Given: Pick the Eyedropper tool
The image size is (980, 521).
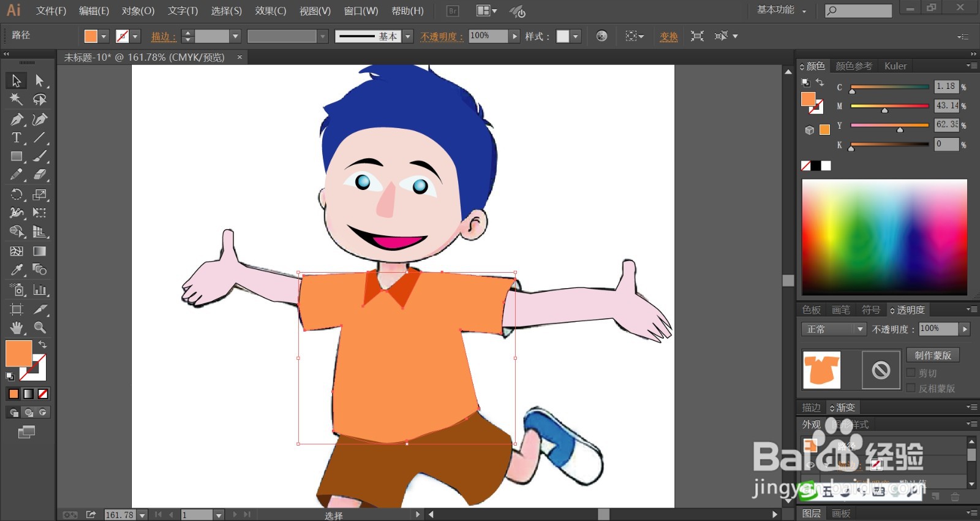Looking at the screenshot, I should tap(17, 270).
